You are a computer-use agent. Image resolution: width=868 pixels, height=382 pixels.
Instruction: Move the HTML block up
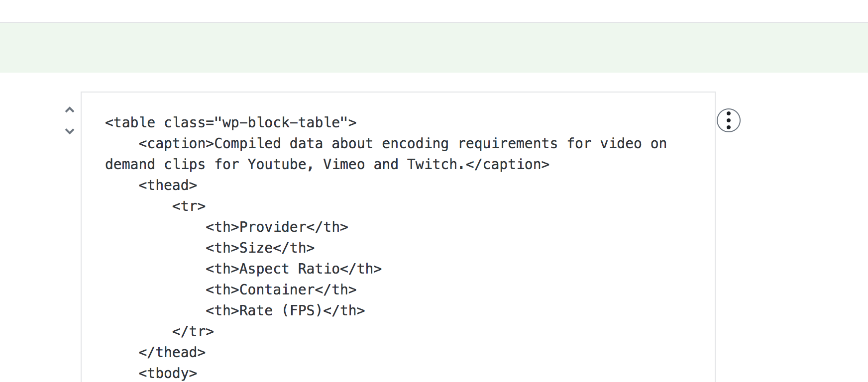click(70, 110)
